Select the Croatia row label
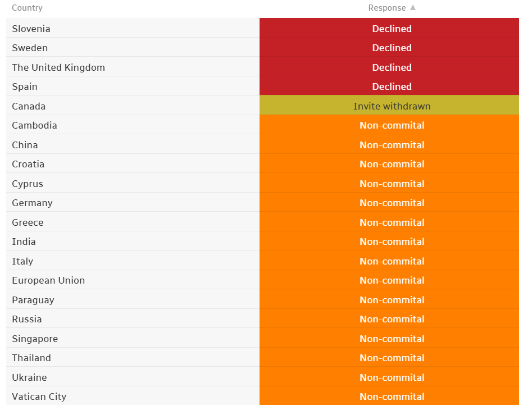Image resolution: width=532 pixels, height=410 pixels. pos(28,164)
